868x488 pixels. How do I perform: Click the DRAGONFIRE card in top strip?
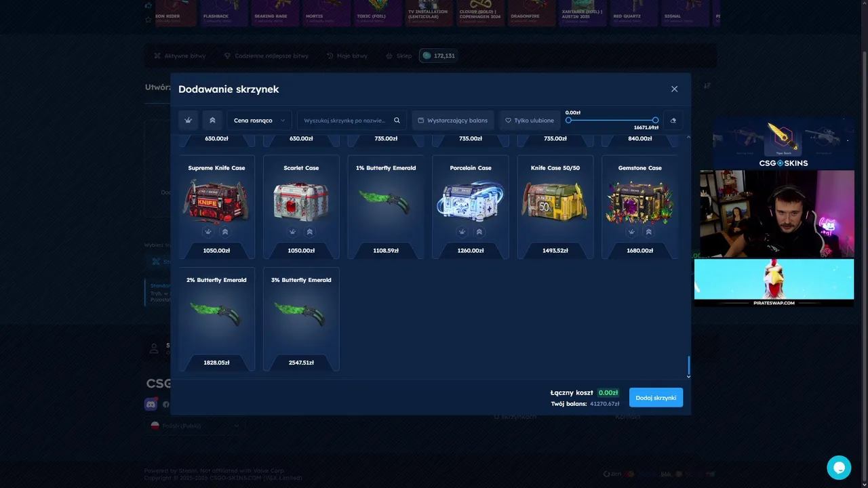pyautogui.click(x=531, y=13)
